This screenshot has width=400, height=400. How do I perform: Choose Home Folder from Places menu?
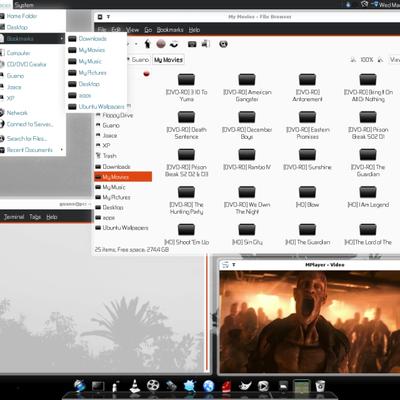click(32, 16)
